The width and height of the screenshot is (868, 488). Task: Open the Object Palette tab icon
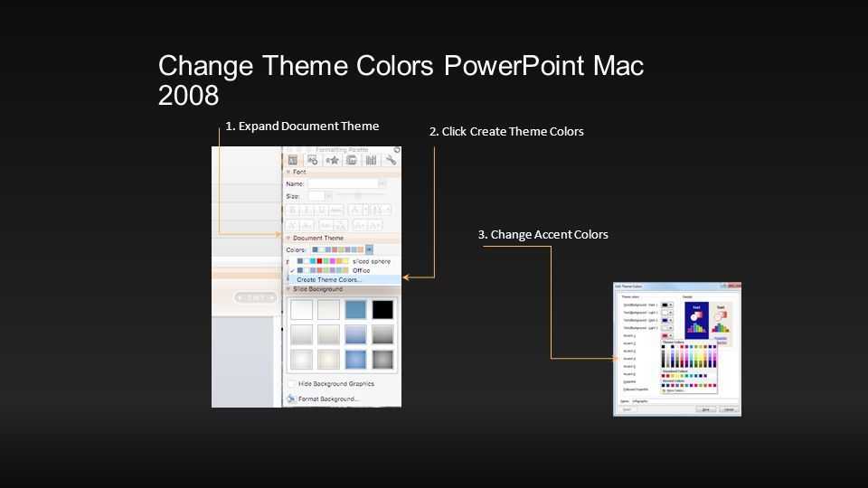tap(312, 160)
